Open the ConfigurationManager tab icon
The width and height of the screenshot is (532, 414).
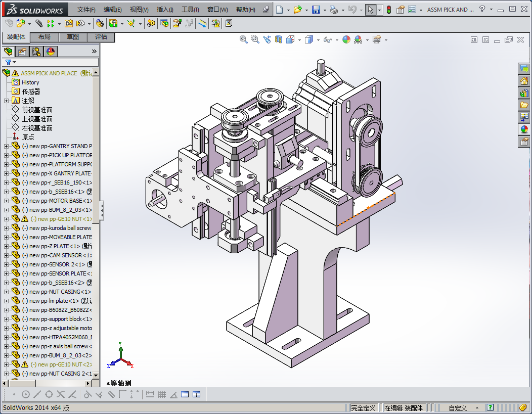(x=36, y=52)
